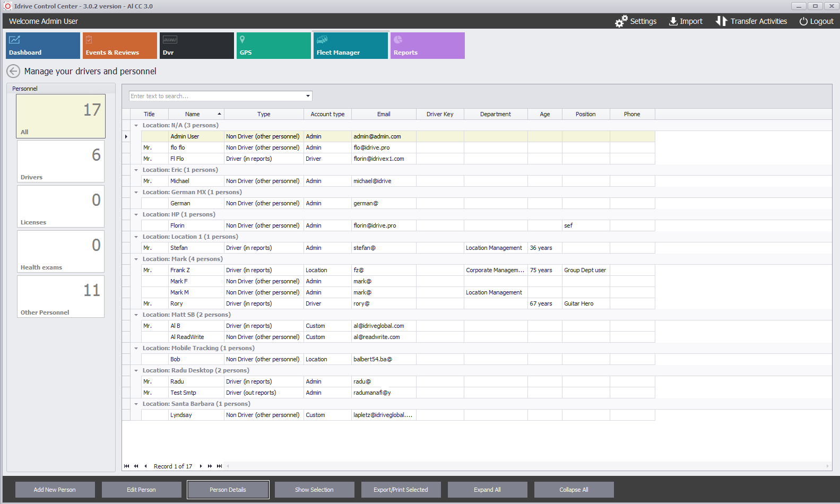840x504 pixels.
Task: Click the back arrow icon
Action: click(x=13, y=71)
